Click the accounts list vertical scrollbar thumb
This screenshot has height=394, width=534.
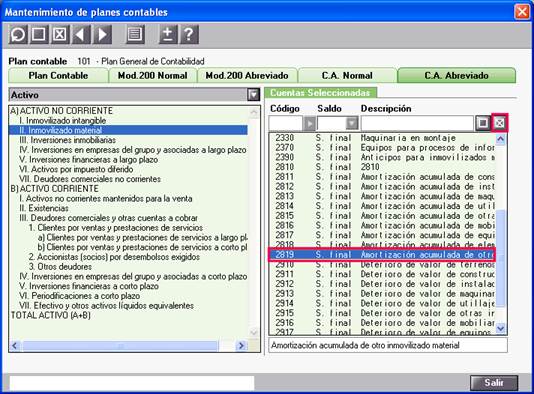(x=500, y=259)
